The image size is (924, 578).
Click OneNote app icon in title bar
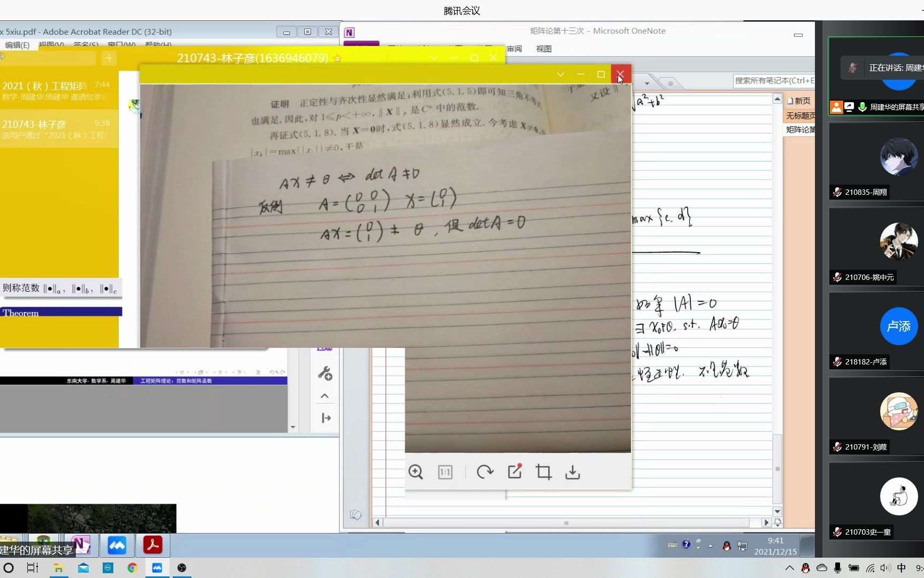coord(349,33)
